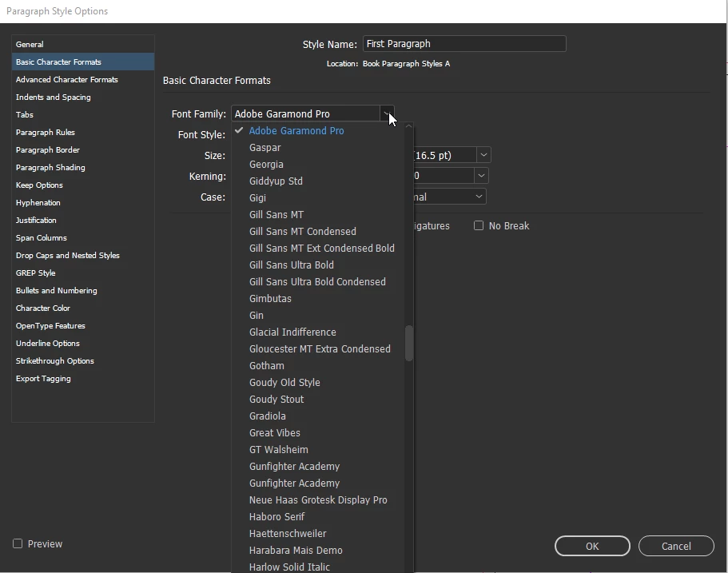Open OpenType Features category

[x=82, y=326]
